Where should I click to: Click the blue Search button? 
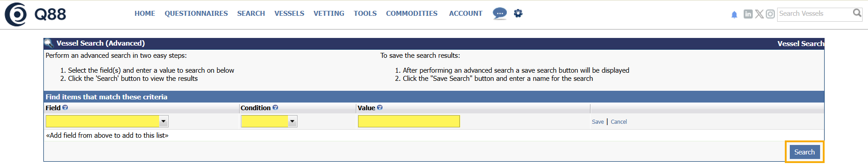[x=805, y=152]
